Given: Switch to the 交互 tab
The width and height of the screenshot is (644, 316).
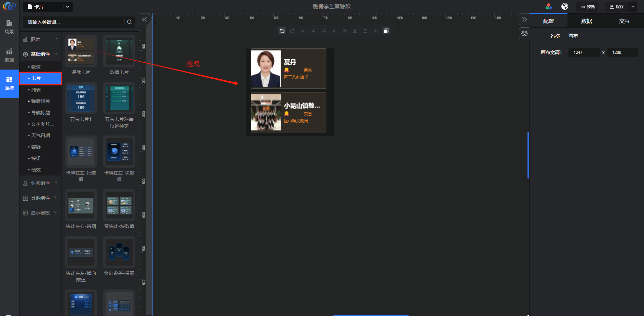Looking at the screenshot, I should click(624, 21).
